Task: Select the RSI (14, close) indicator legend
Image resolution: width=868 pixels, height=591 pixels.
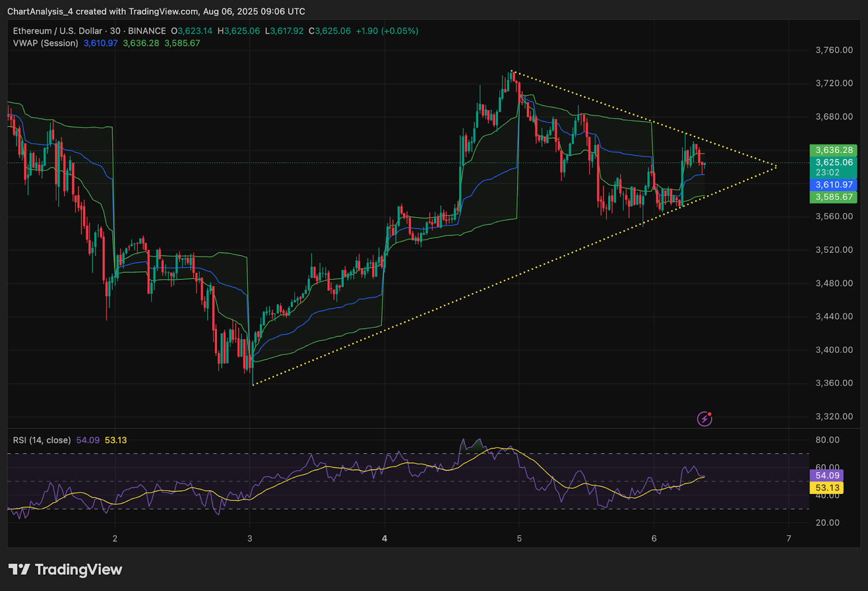Action: pos(42,440)
